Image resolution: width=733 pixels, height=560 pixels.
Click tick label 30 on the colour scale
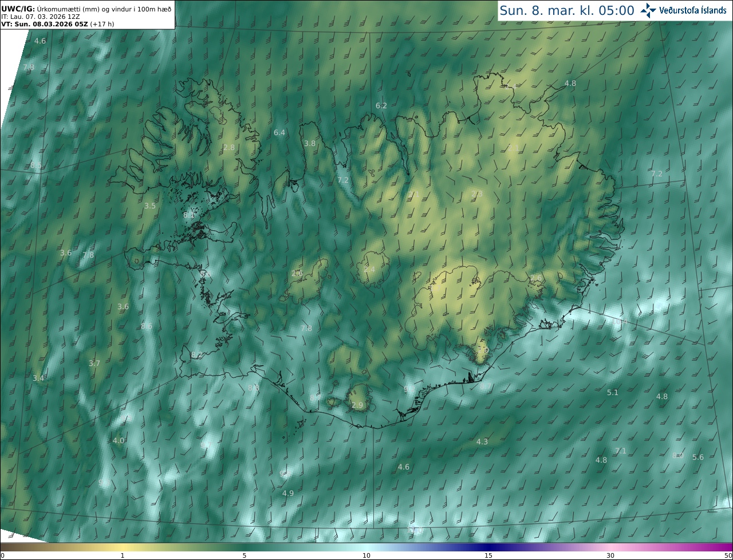(610, 555)
